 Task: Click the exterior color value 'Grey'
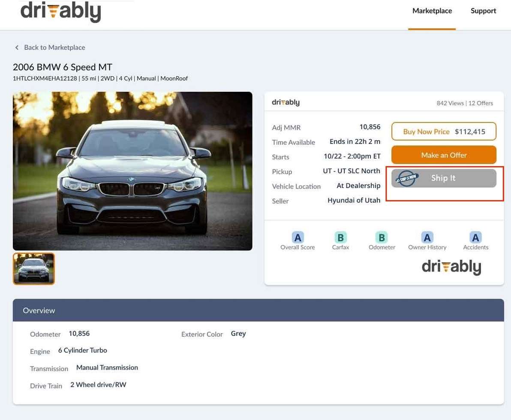(x=238, y=334)
